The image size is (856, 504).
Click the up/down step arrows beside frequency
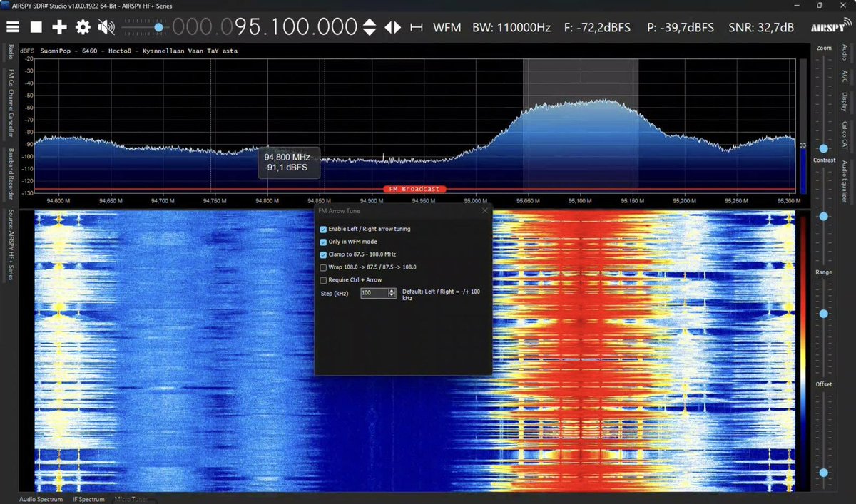coord(370,28)
